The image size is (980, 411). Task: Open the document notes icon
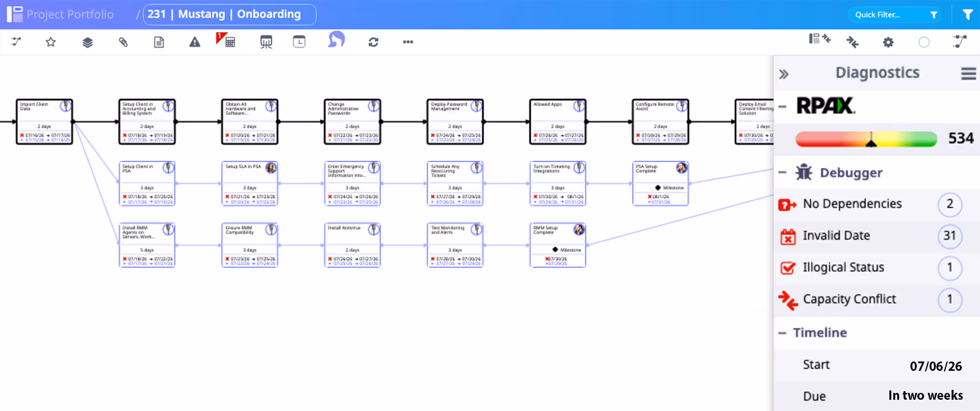(x=159, y=42)
